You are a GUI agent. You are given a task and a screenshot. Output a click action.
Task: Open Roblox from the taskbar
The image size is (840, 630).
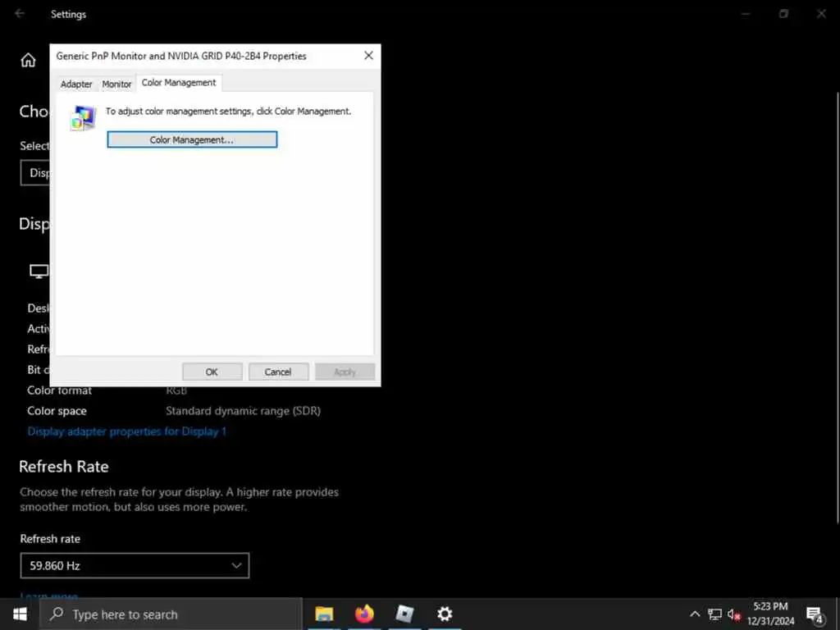[404, 614]
